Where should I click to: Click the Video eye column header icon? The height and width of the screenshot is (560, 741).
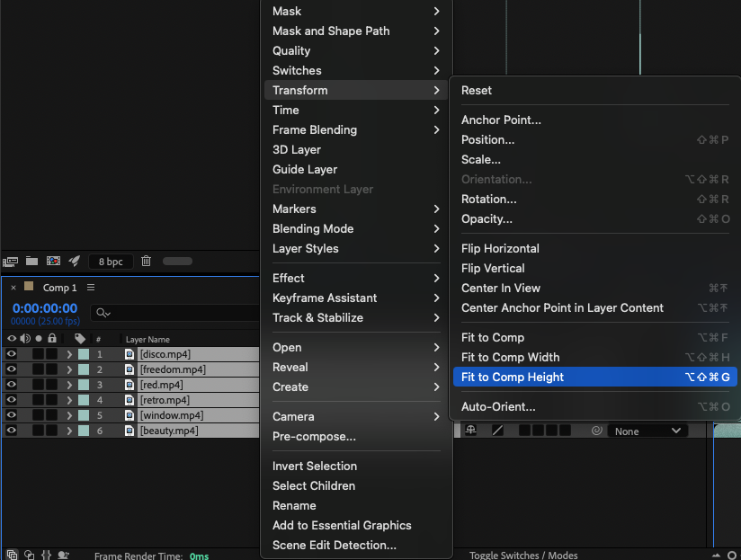click(x=12, y=339)
